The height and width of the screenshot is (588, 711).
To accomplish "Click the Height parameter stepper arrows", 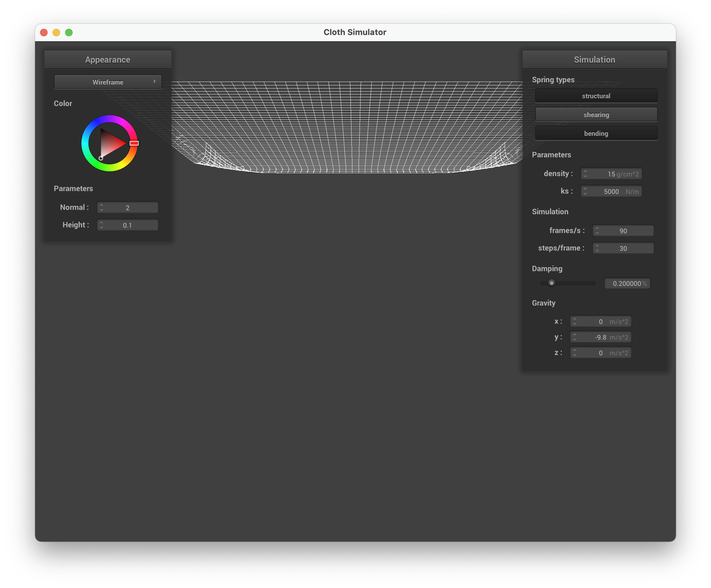I will tap(101, 225).
